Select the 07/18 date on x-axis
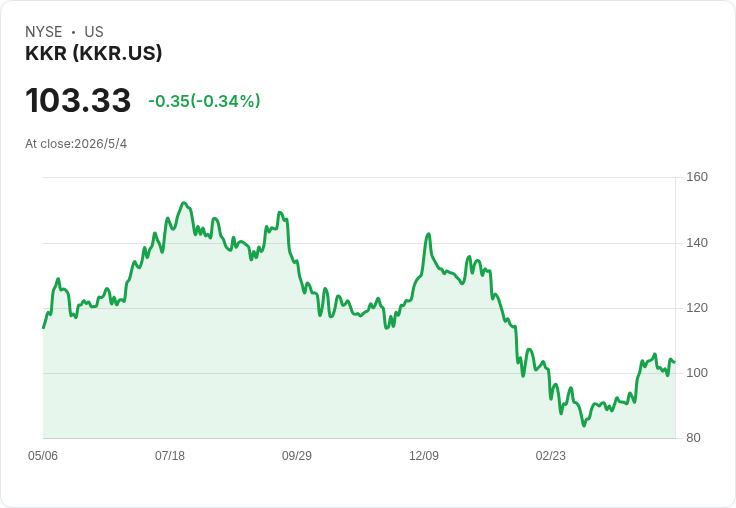This screenshot has height=508, width=736. pyautogui.click(x=170, y=456)
